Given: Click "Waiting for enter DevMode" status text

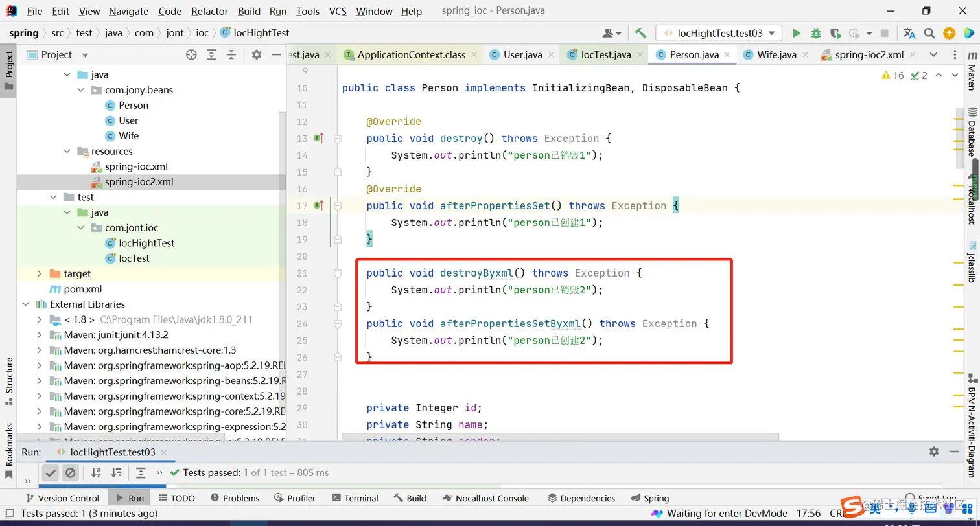Looking at the screenshot, I should [x=727, y=514].
